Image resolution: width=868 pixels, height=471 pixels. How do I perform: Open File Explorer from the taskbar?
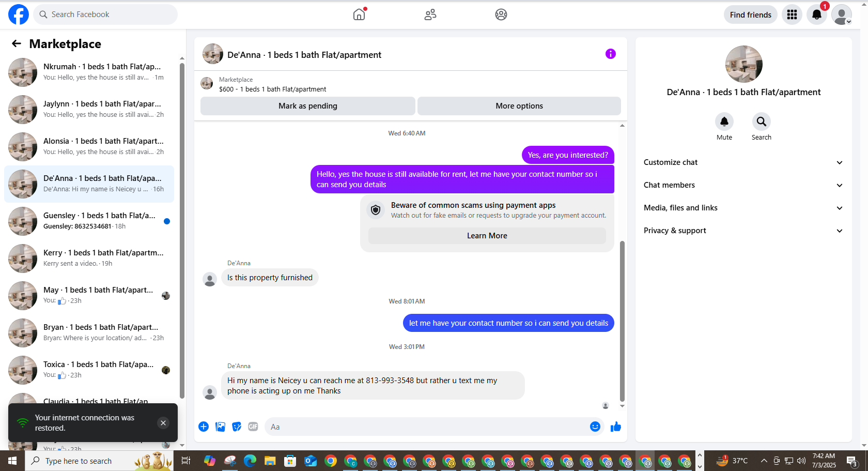(270, 461)
